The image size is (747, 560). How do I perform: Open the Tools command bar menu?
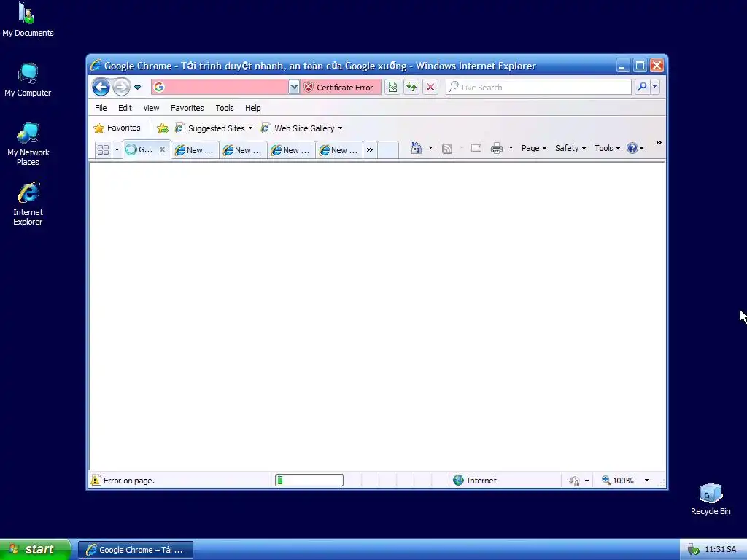pyautogui.click(x=607, y=148)
